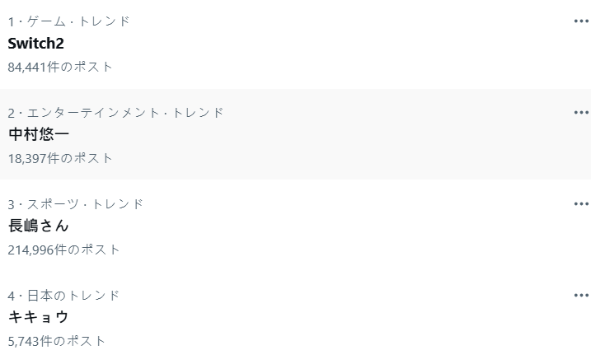Open more options for 中村悠一 trend
Viewport: 591px width, 364px height.
(581, 113)
